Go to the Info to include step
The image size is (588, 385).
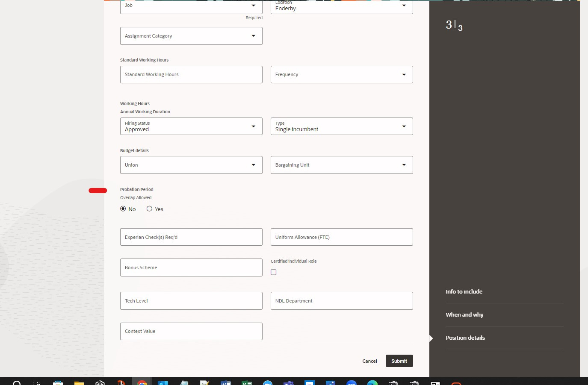[464, 291]
